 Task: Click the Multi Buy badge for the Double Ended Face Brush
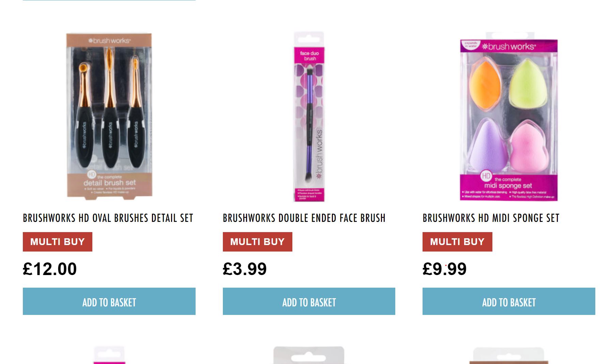[258, 242]
